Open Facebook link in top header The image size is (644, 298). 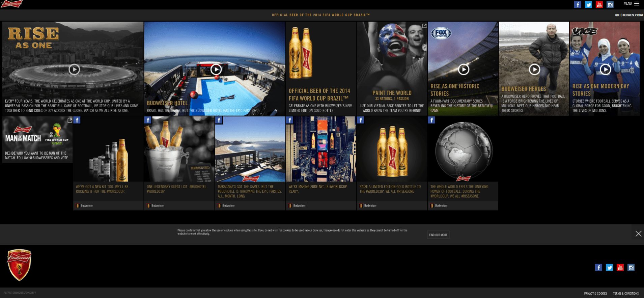[578, 5]
